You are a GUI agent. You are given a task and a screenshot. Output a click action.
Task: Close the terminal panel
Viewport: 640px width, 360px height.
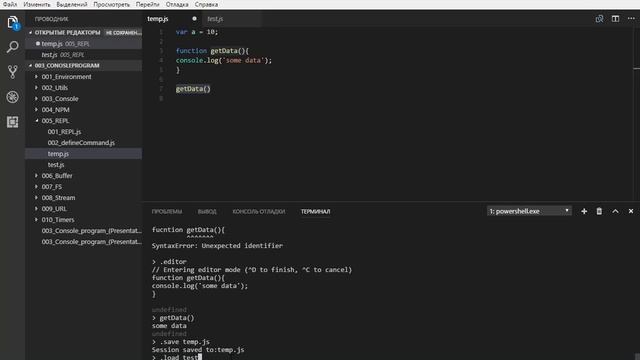(631, 211)
